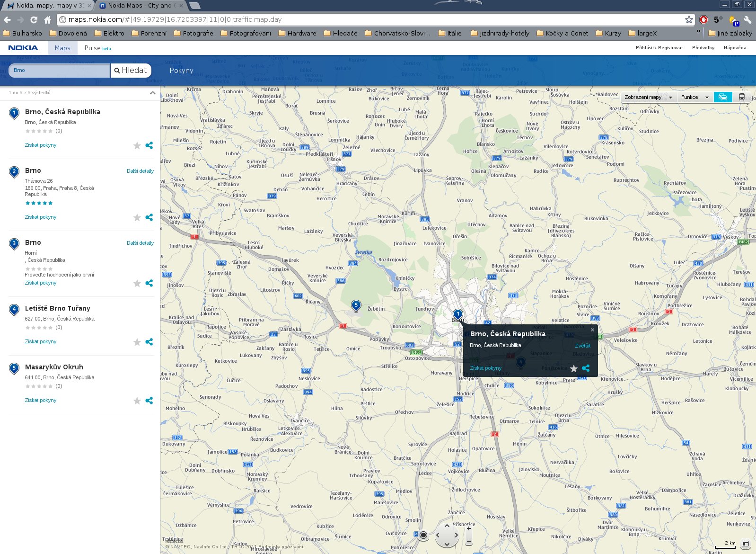Pan the map right with the arrow
756x554 pixels.
(x=456, y=535)
